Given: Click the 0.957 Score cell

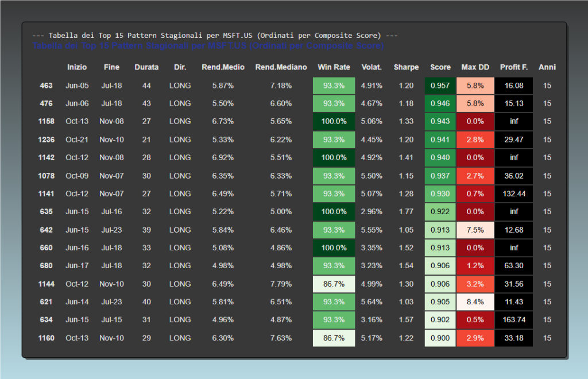Looking at the screenshot, I should [440, 86].
